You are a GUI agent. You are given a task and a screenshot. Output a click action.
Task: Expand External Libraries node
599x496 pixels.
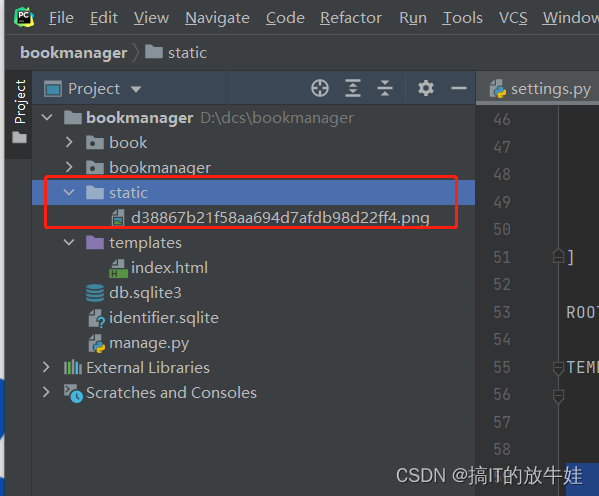46,367
